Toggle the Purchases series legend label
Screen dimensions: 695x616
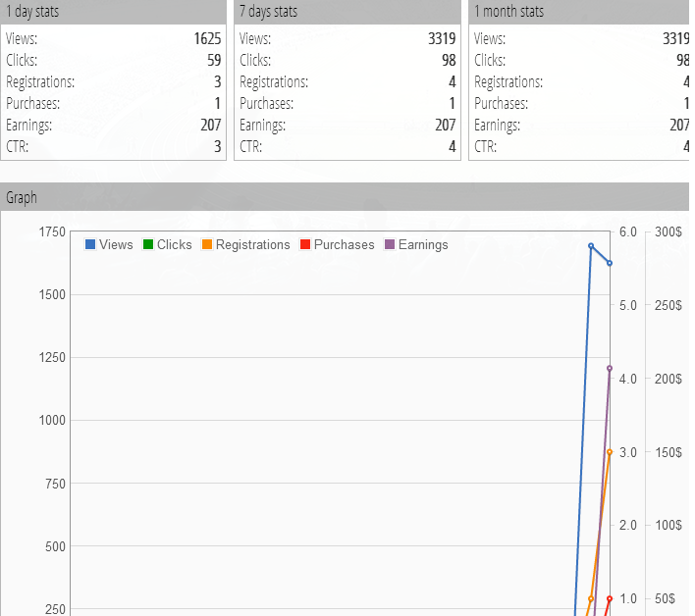coord(344,244)
